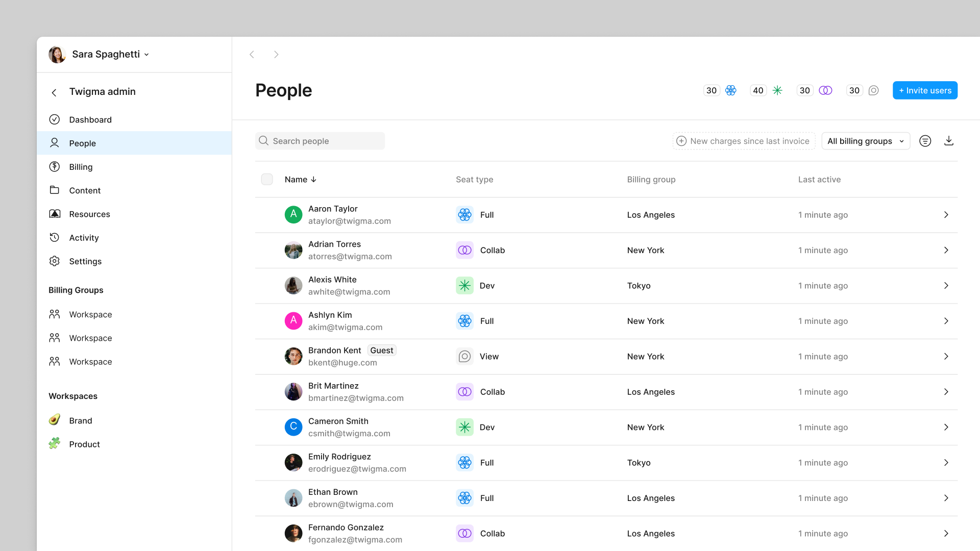Click the Collab seat type icon for Adrian Torres
This screenshot has height=551, width=980.
464,249
